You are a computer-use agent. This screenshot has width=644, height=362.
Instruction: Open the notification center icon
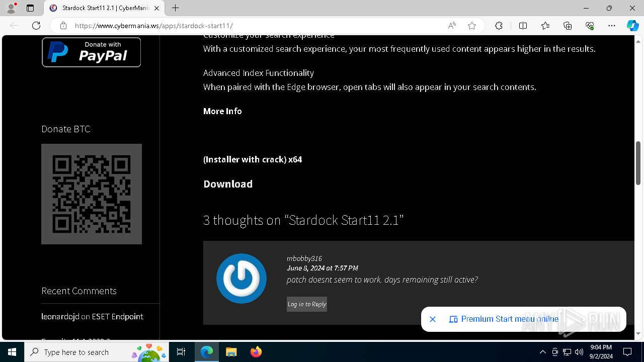[x=627, y=352]
